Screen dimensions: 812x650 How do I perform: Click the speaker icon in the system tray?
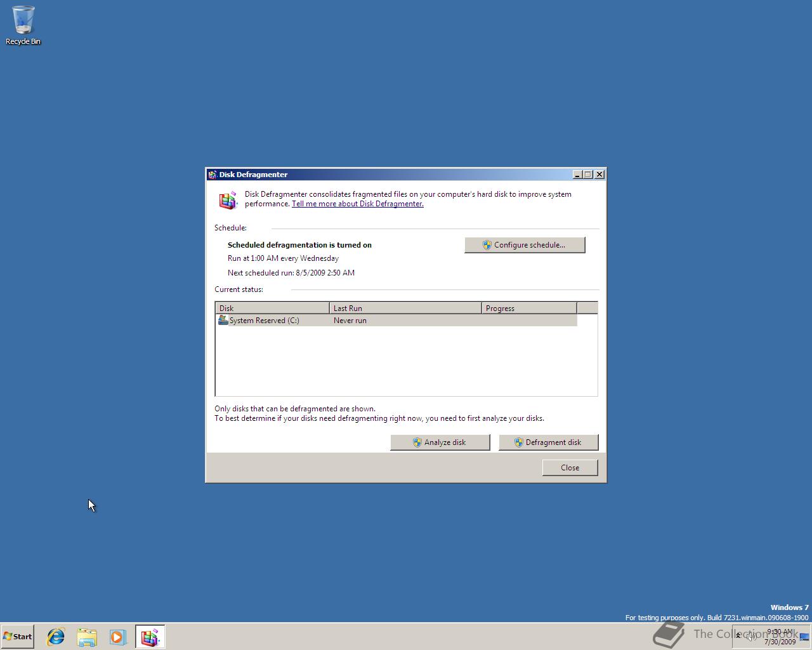pyautogui.click(x=751, y=636)
